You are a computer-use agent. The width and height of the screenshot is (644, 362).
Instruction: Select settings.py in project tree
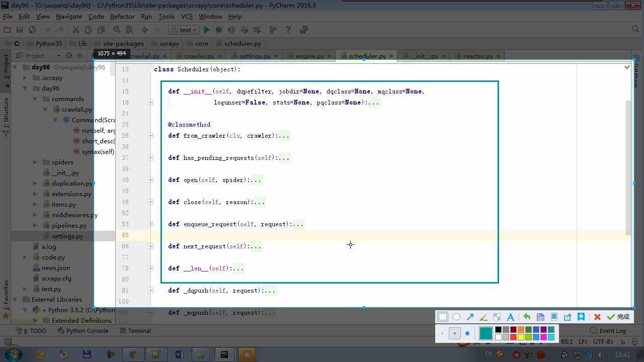point(67,236)
